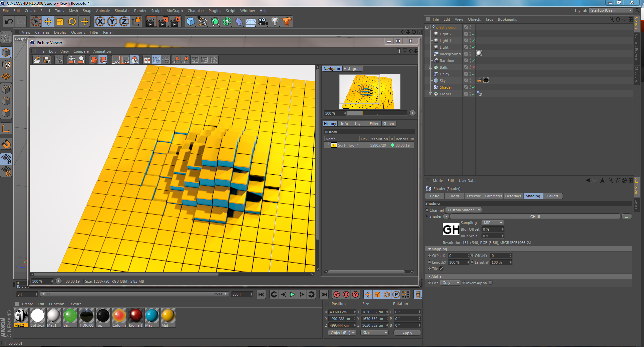The width and height of the screenshot is (644, 347).
Task: Switch to the Falloff tab
Action: pyautogui.click(x=553, y=196)
